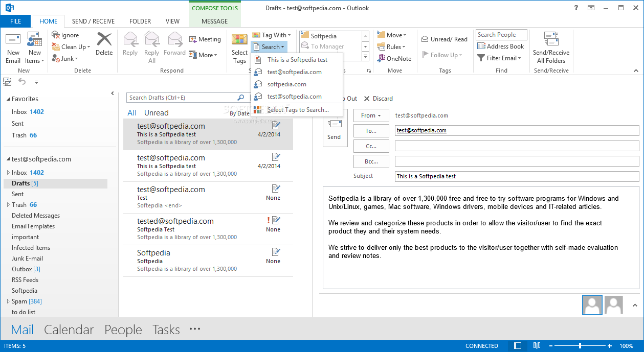Open the Rules dropdown
The height and width of the screenshot is (352, 644).
(391, 47)
